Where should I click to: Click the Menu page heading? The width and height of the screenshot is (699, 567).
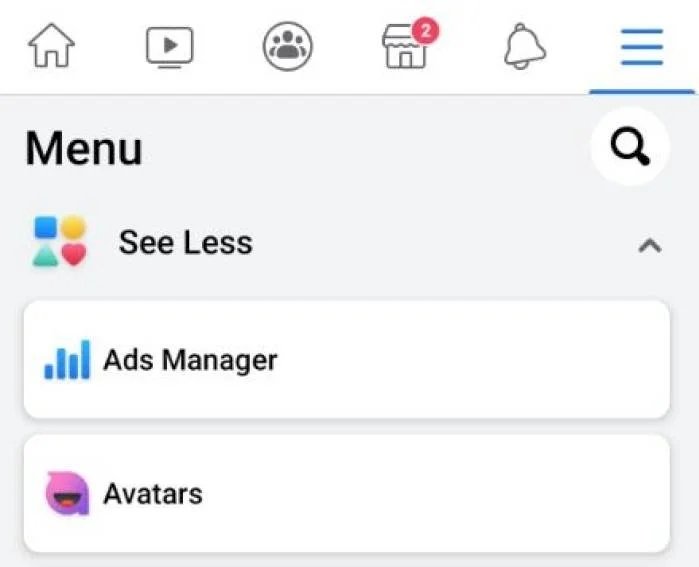pyautogui.click(x=84, y=149)
